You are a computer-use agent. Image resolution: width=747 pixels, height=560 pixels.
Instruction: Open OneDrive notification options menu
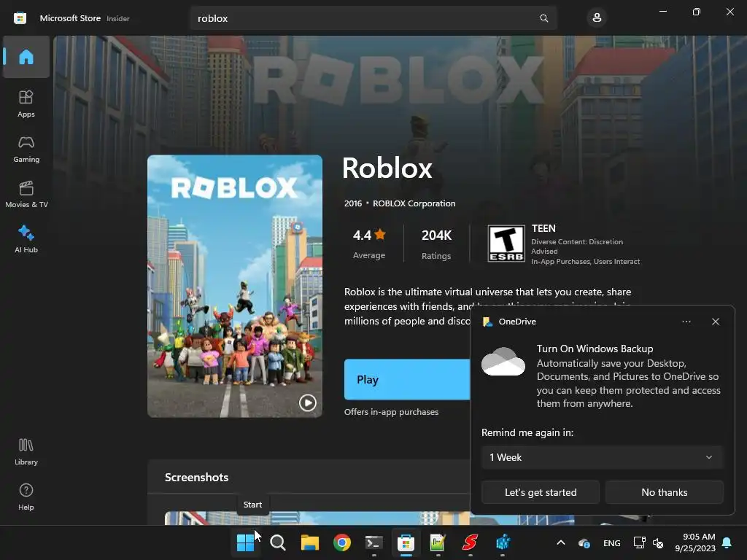(686, 322)
